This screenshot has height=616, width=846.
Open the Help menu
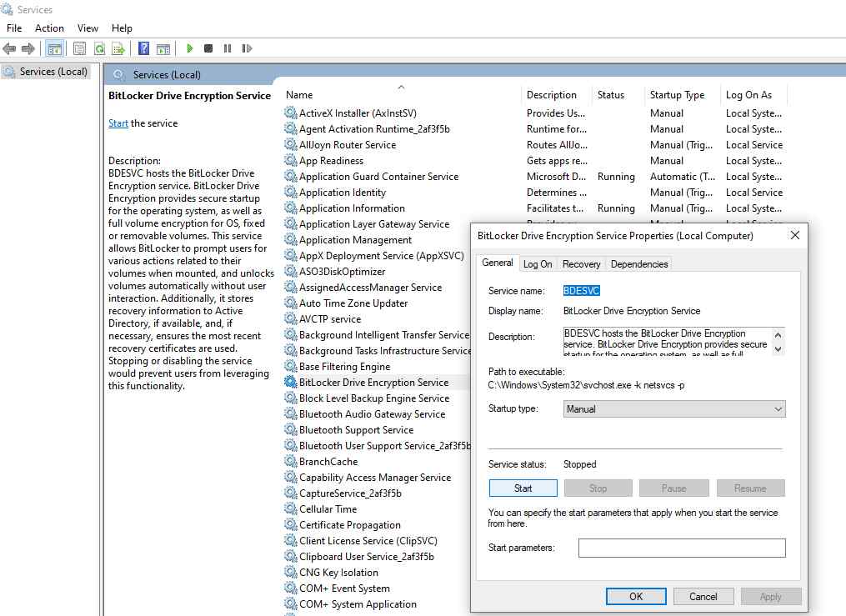tap(122, 28)
